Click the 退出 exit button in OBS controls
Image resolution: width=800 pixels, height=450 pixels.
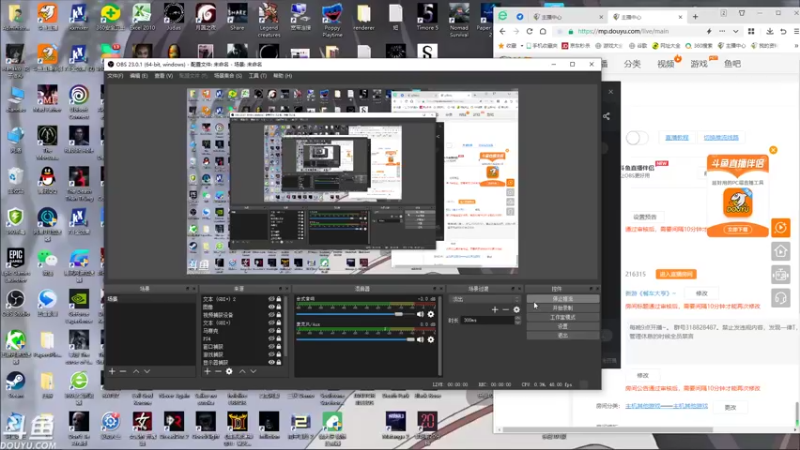pos(562,335)
